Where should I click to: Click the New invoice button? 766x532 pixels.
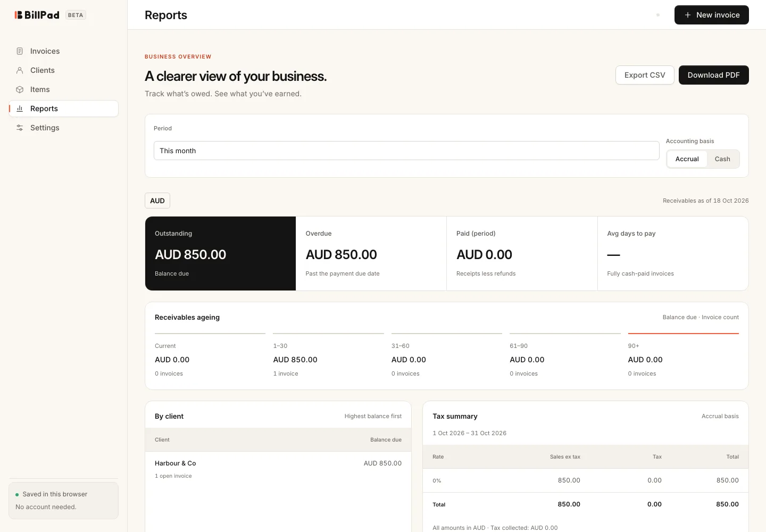click(x=711, y=15)
